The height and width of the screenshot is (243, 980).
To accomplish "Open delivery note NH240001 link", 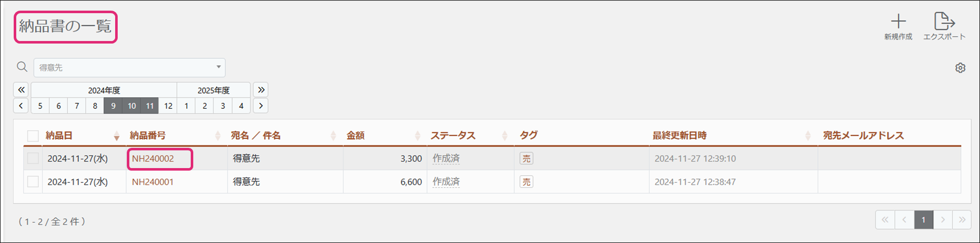I will pos(153,182).
